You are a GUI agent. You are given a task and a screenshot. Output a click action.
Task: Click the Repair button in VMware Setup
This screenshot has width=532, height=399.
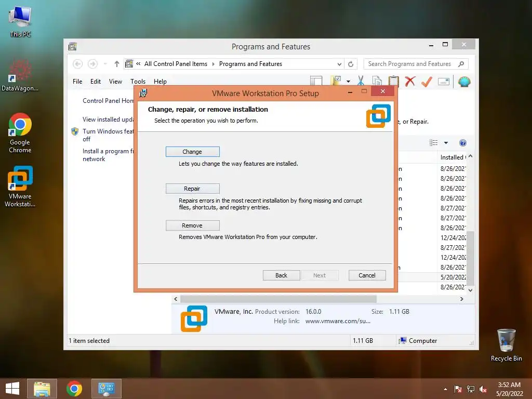click(x=192, y=189)
